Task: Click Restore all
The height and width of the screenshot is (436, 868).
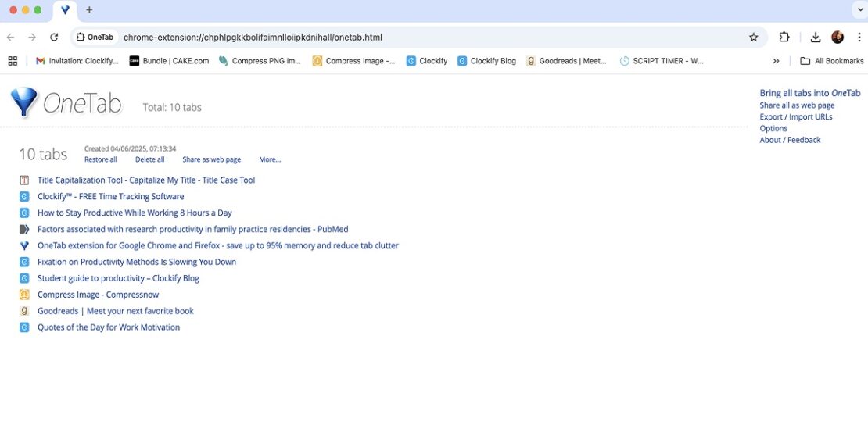Action: click(x=101, y=159)
